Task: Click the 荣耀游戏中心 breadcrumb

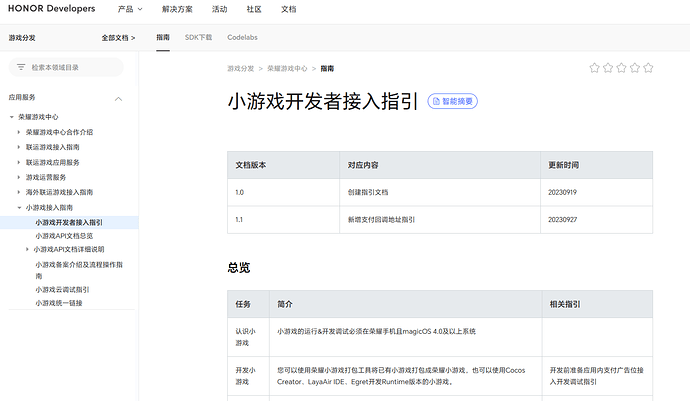Action: [x=287, y=69]
